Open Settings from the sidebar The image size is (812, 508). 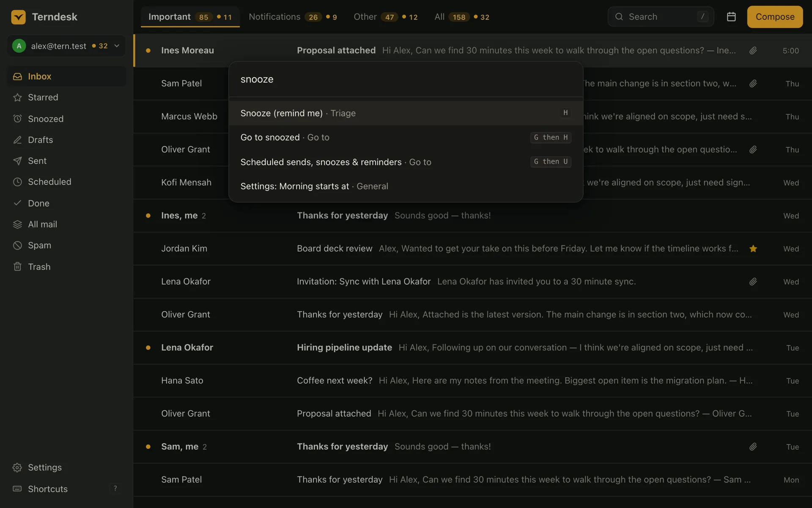tap(66, 467)
